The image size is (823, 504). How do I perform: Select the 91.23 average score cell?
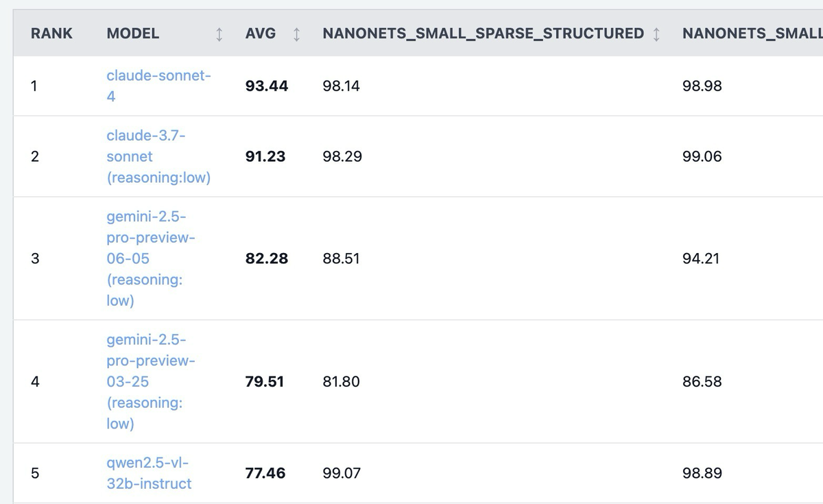pyautogui.click(x=265, y=156)
